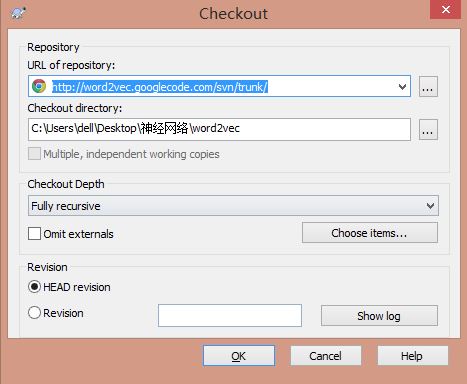Click the Multiple, independent working copies checkbox
Image resolution: width=467 pixels, height=384 pixels.
[34, 154]
